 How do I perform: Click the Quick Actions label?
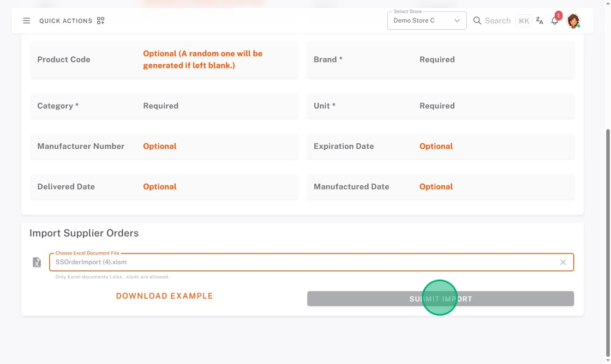(x=65, y=21)
